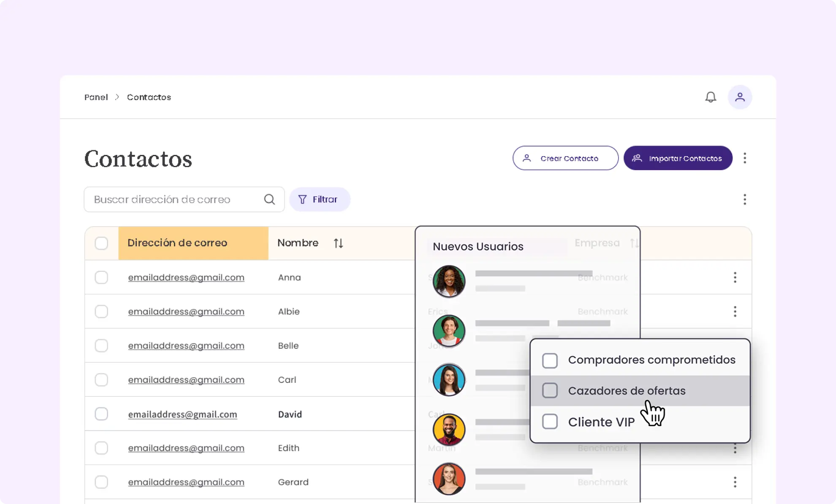Check the row checkbox next to Carl
836x504 pixels.
[101, 379]
